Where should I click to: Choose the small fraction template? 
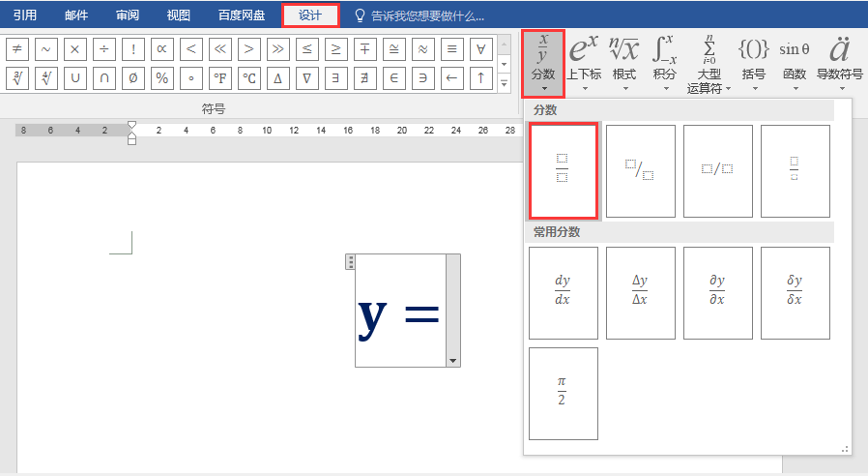pyautogui.click(x=795, y=170)
